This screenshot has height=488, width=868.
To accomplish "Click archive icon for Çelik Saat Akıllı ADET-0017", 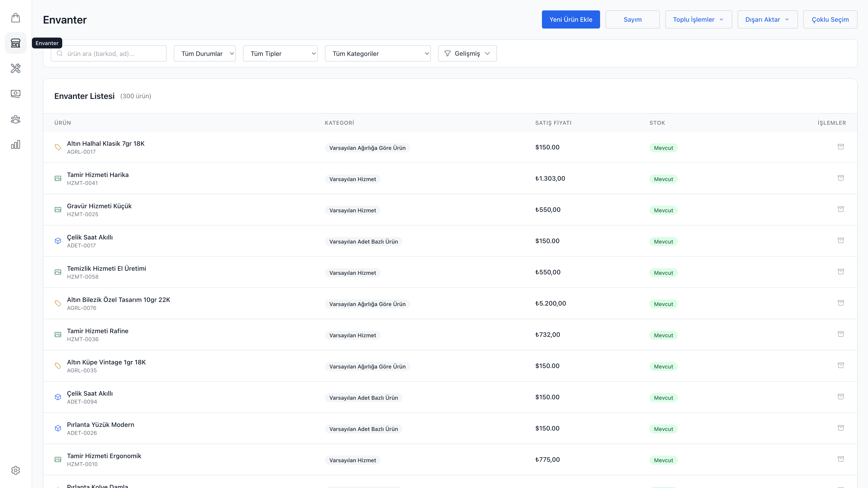I will (x=841, y=240).
